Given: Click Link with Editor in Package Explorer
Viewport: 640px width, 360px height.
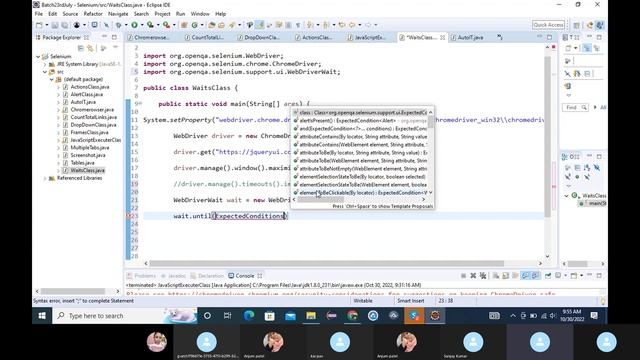Looking at the screenshot, I should tap(90, 49).
